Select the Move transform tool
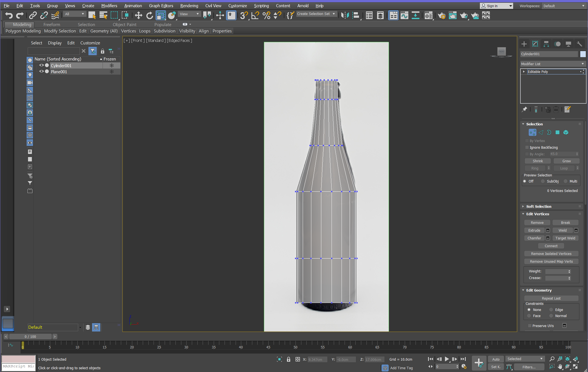The width and height of the screenshot is (588, 372). (138, 16)
